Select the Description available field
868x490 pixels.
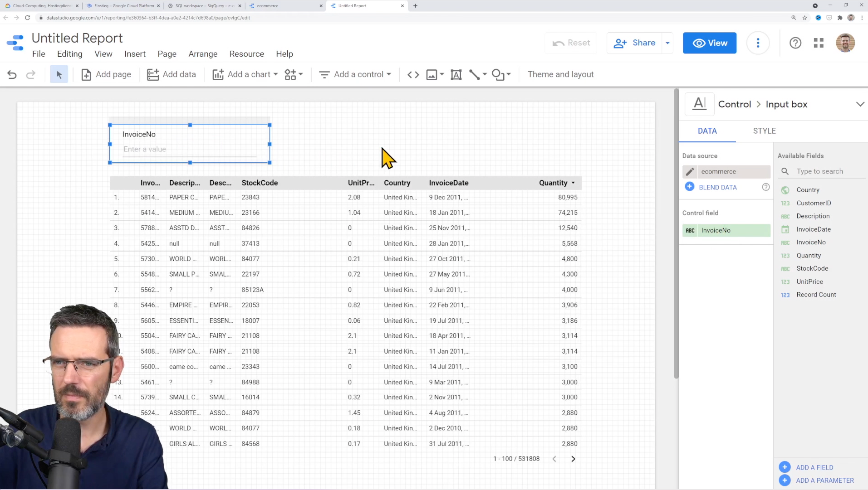[x=813, y=216]
